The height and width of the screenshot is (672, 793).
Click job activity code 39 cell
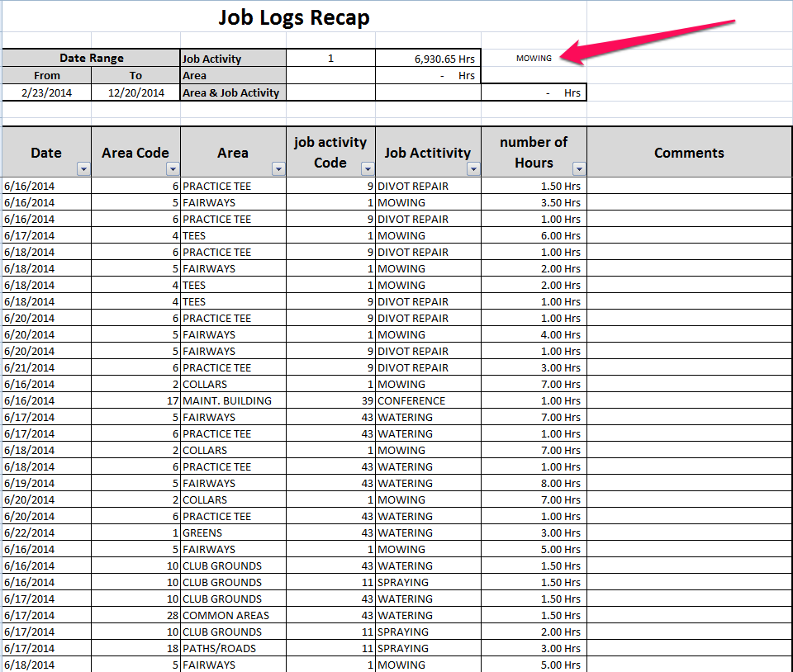(330, 400)
